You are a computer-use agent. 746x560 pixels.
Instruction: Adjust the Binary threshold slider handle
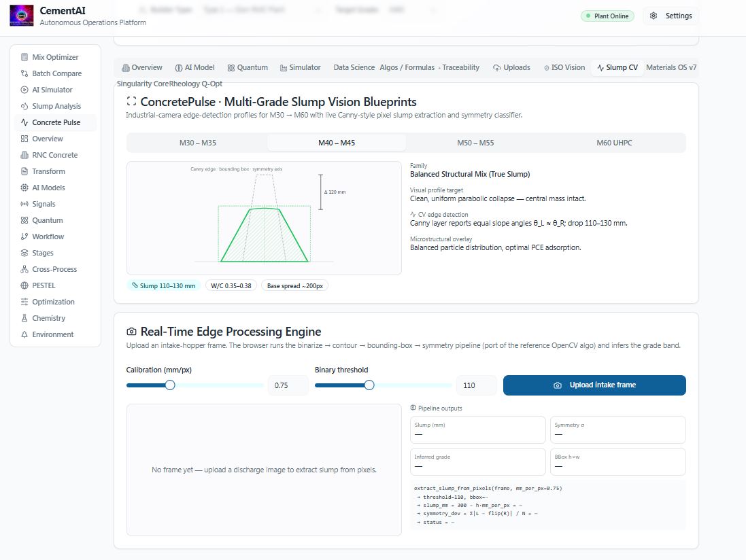(369, 385)
